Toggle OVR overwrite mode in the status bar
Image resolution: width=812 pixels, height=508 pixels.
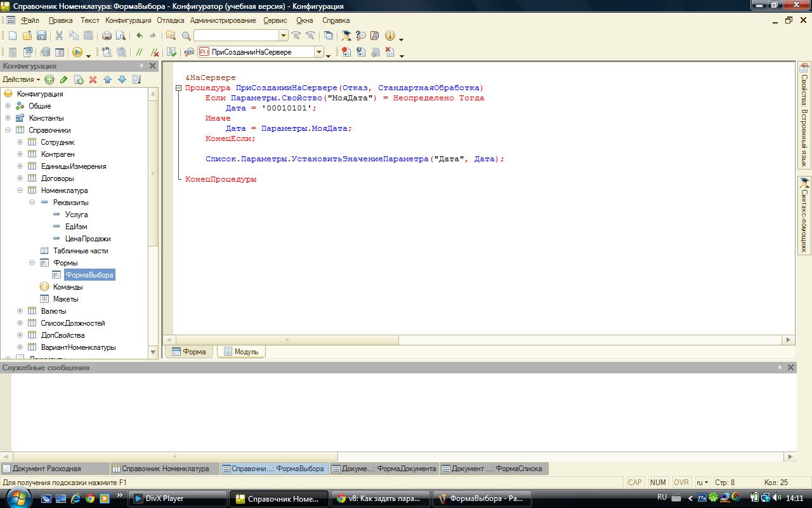(x=681, y=483)
